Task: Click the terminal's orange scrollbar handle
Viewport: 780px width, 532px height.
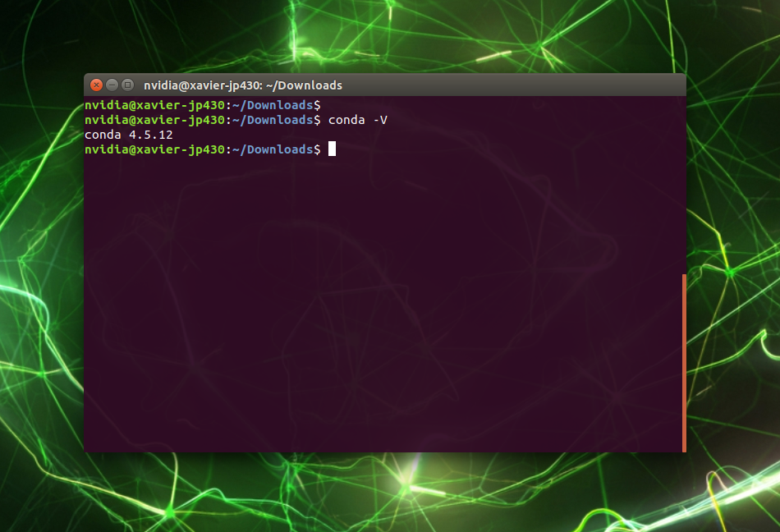Action: 684,363
